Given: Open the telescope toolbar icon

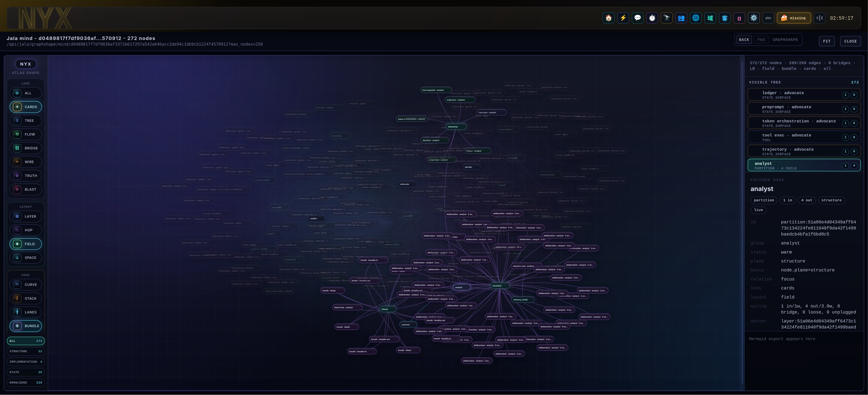Looking at the screenshot, I should click(x=666, y=18).
